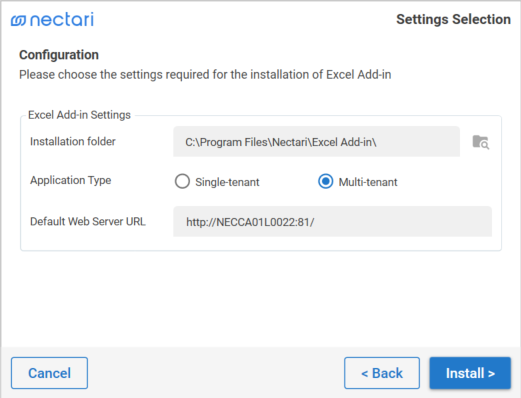Image resolution: width=521 pixels, height=398 pixels.
Task: Click the Configuration heading
Action: (59, 55)
